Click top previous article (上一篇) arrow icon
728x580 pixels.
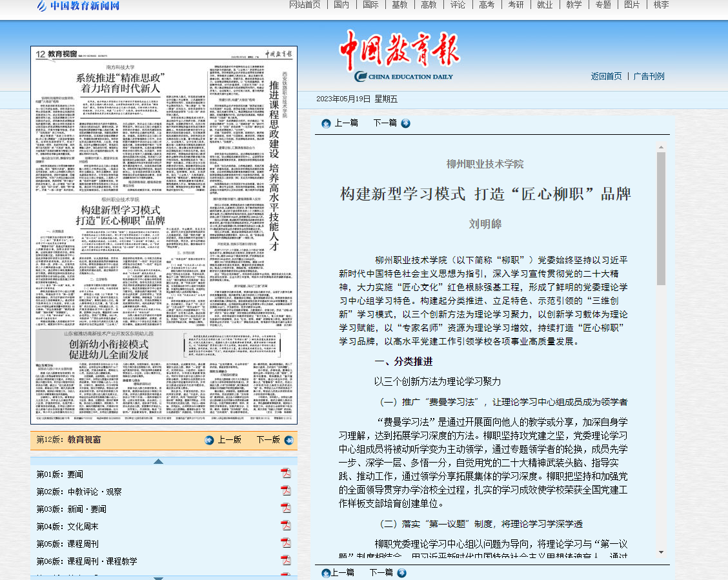point(326,123)
